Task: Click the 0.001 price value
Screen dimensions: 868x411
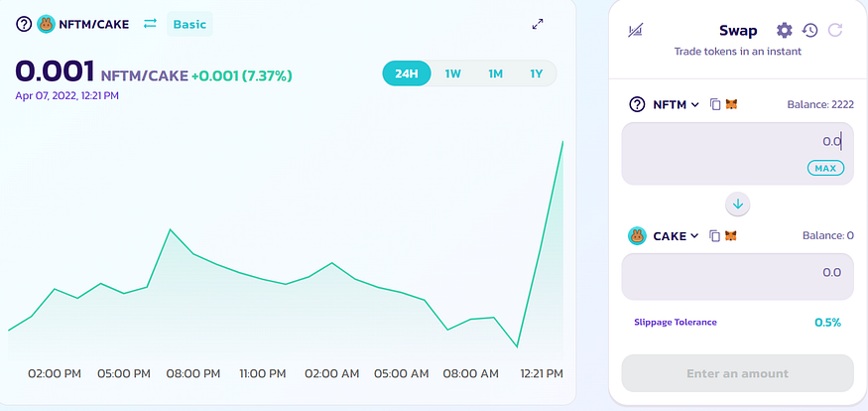Action: [55, 71]
